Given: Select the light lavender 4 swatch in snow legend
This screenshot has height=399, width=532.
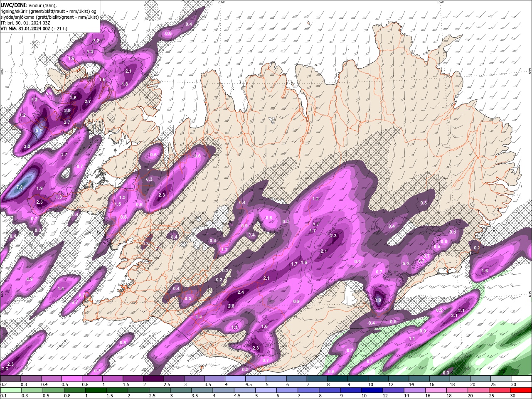Looking at the screenshot, I should 235,379.
